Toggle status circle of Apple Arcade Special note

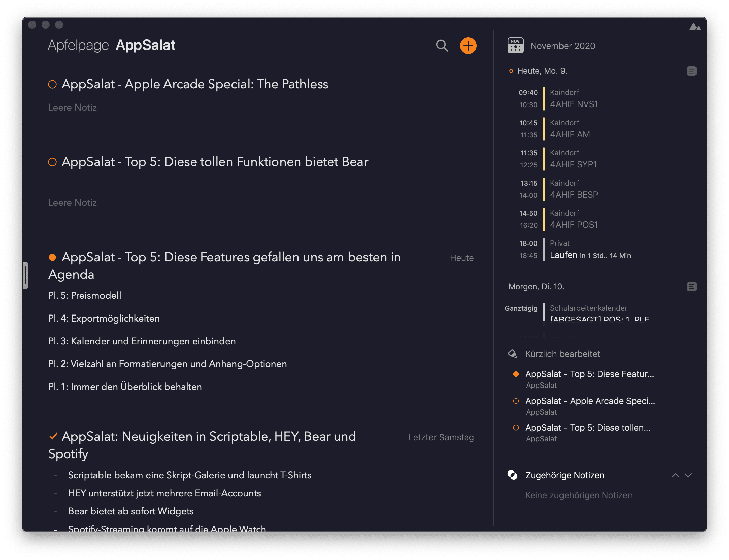[x=52, y=84]
